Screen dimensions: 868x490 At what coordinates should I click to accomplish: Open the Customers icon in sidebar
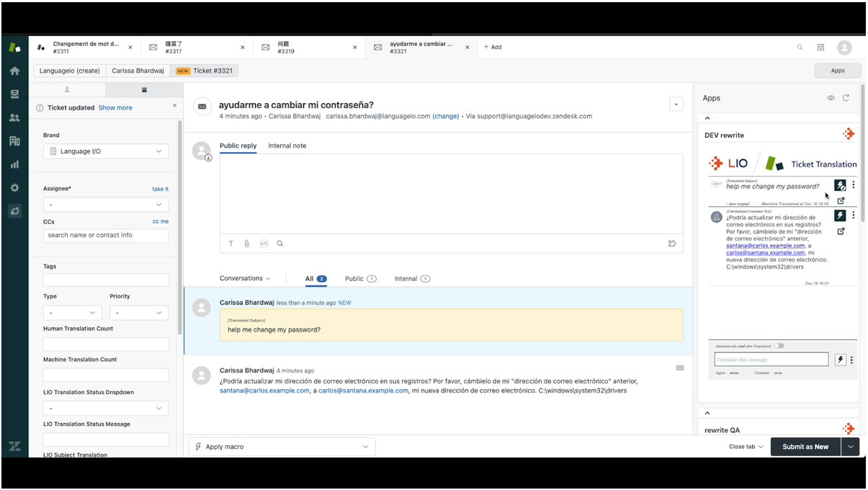click(x=14, y=117)
